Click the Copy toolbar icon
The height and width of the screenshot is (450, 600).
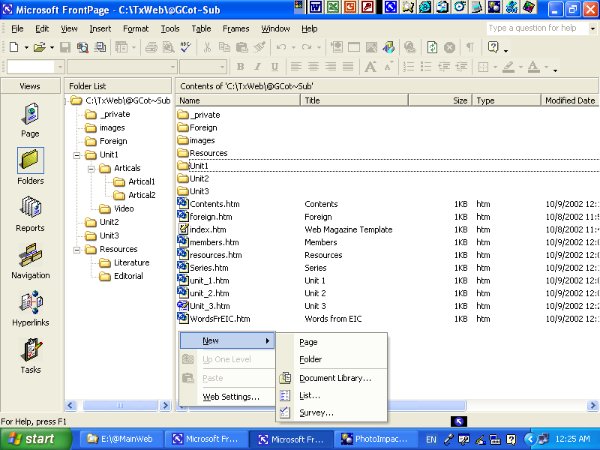[x=224, y=47]
